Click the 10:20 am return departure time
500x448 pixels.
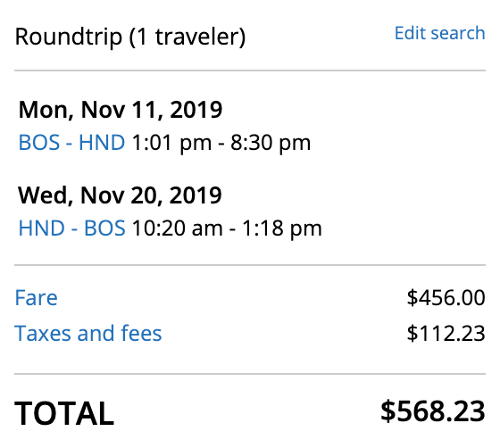pyautogui.click(x=178, y=228)
